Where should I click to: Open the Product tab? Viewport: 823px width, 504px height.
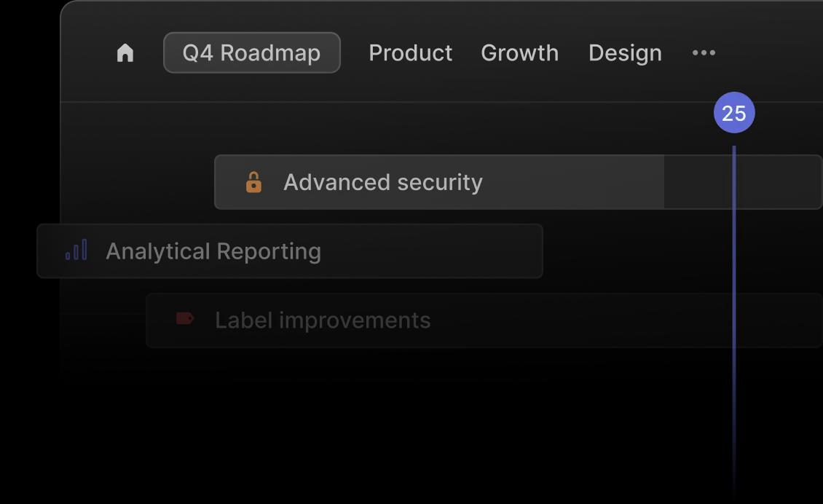(x=410, y=52)
